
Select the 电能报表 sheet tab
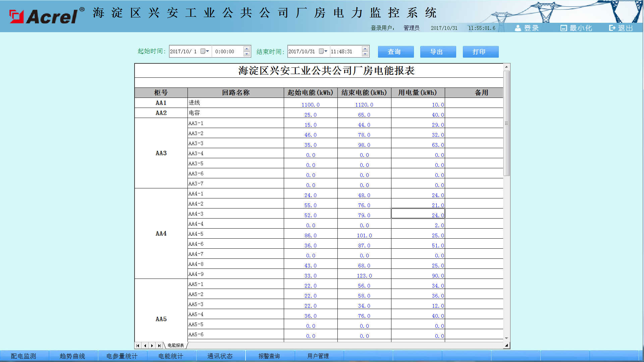click(x=176, y=345)
